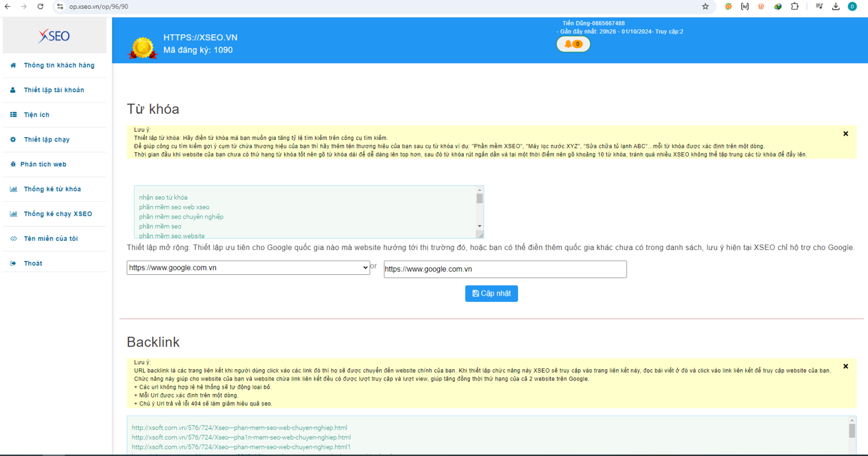Open browser downloads icon
The width and height of the screenshot is (868, 456).
click(x=836, y=7)
